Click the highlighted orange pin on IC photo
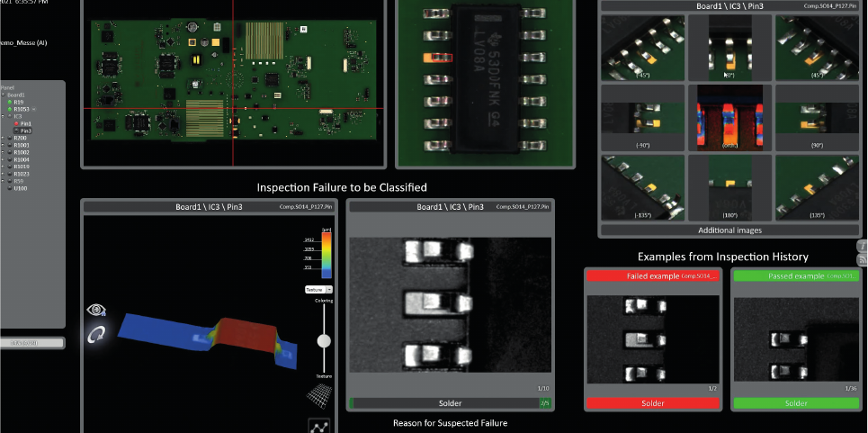 [x=438, y=57]
